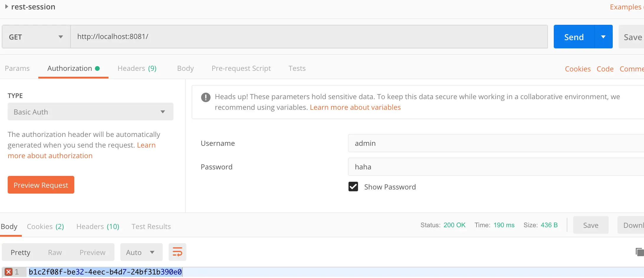The width and height of the screenshot is (644, 278).
Task: Switch to the Headers (9) request tab
Action: (x=137, y=68)
